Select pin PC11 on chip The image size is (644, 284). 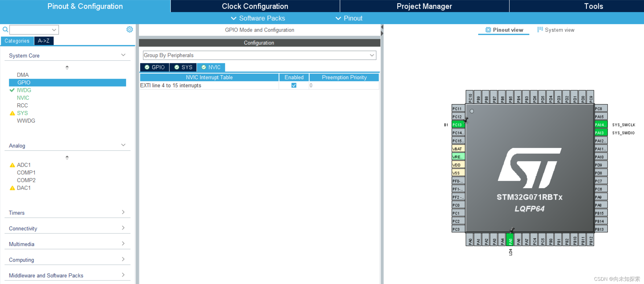tap(458, 109)
